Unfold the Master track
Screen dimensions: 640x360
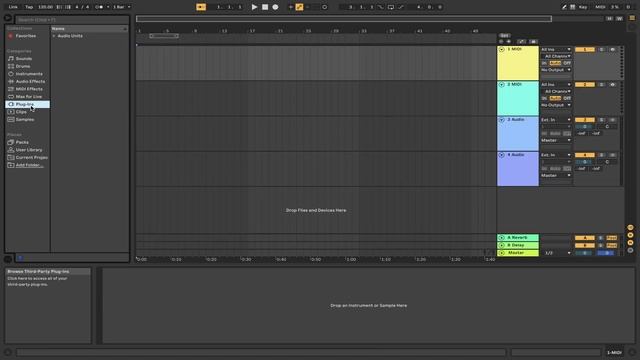click(502, 253)
